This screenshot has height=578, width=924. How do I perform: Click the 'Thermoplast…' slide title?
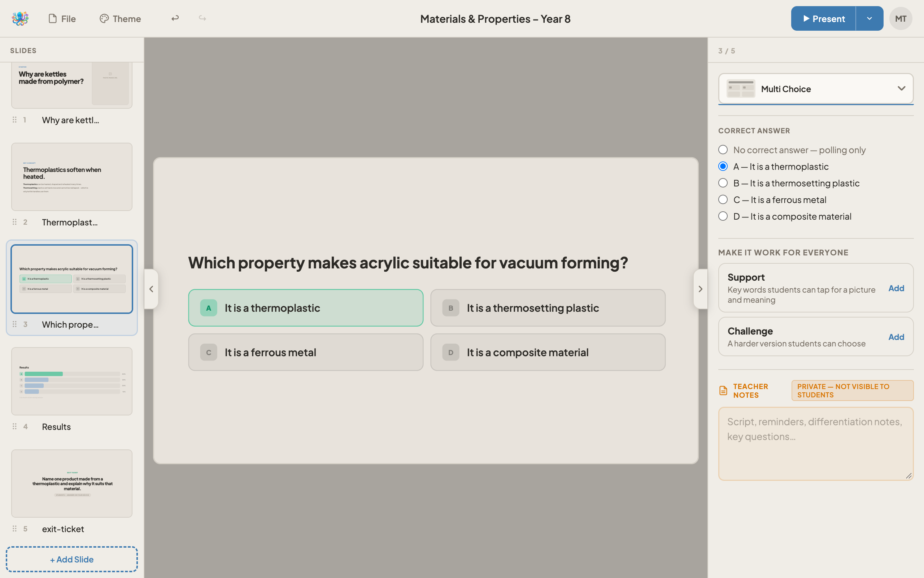pos(70,222)
